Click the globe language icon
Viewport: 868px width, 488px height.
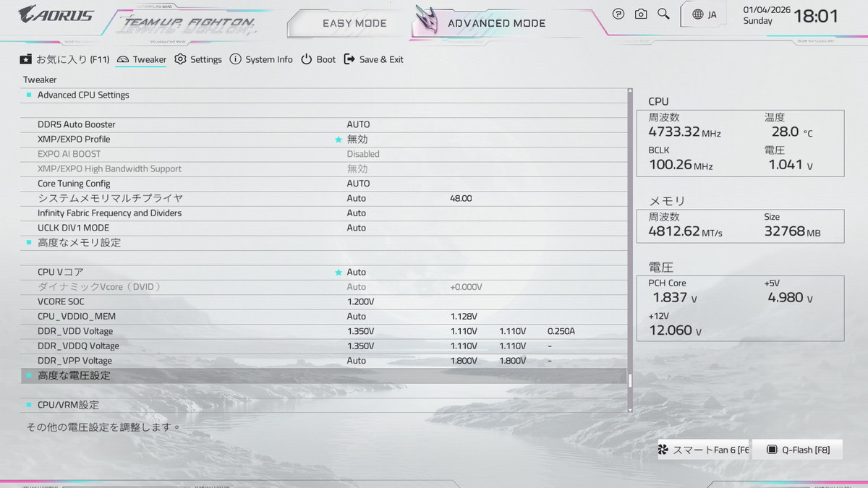point(698,14)
